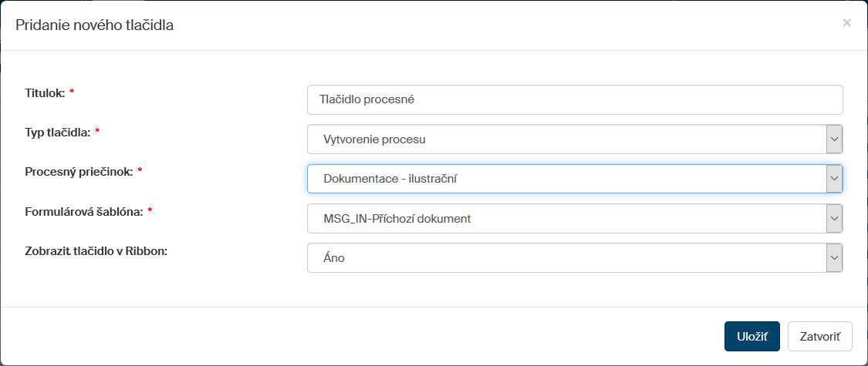Click the Formulárová šablóna field label
The height and width of the screenshot is (366, 868).
click(84, 211)
